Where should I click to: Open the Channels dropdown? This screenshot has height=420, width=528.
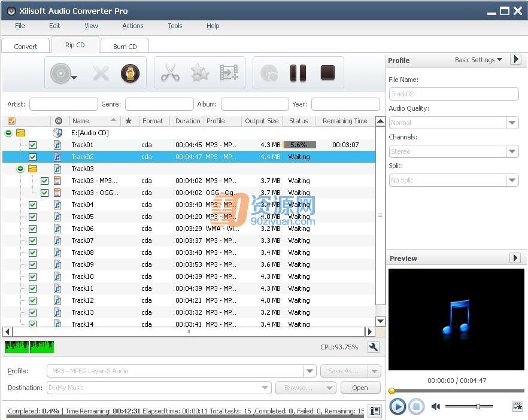point(512,151)
